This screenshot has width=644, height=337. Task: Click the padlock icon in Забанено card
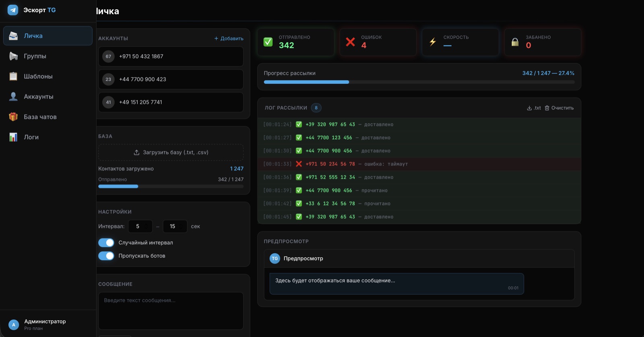[x=515, y=42]
